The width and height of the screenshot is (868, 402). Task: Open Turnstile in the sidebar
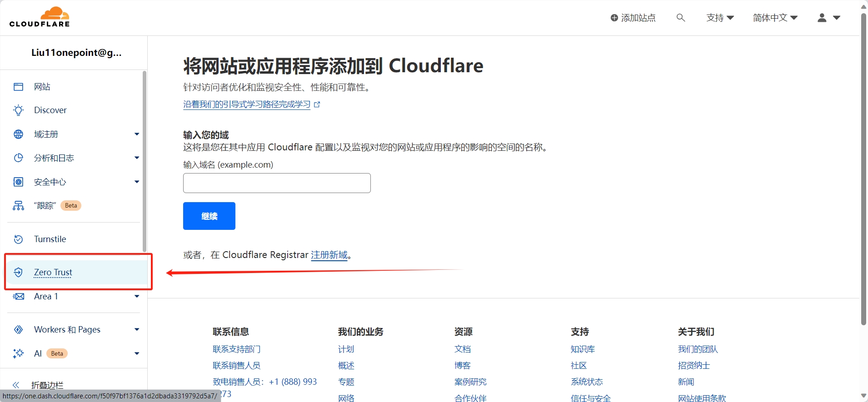pos(50,239)
